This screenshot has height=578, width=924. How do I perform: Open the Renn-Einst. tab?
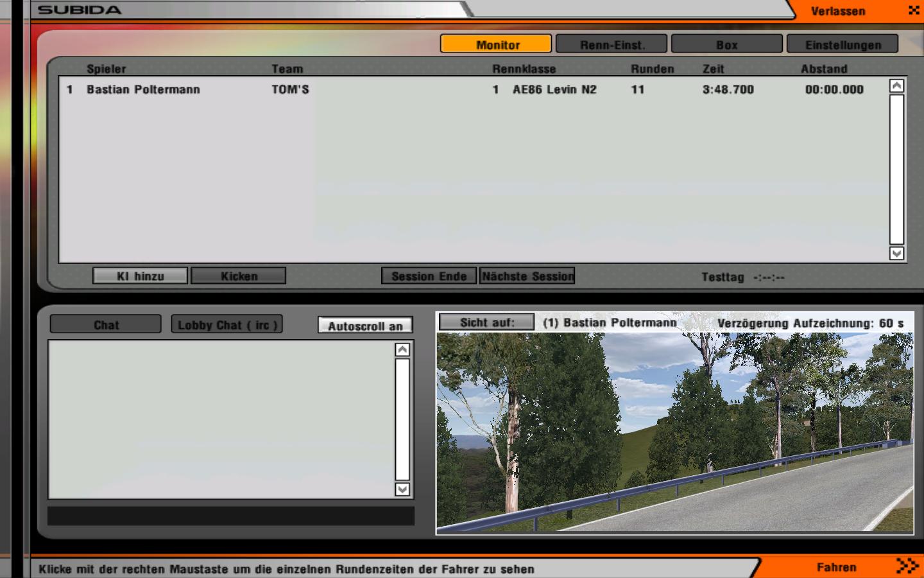click(x=612, y=44)
